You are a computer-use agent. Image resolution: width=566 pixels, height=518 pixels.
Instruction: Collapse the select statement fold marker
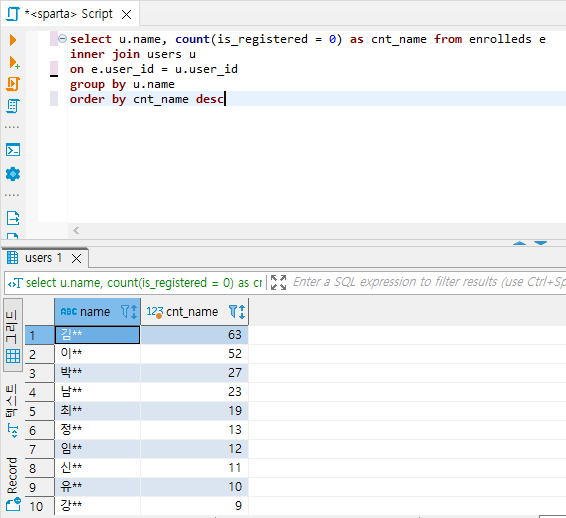pyautogui.click(x=62, y=38)
